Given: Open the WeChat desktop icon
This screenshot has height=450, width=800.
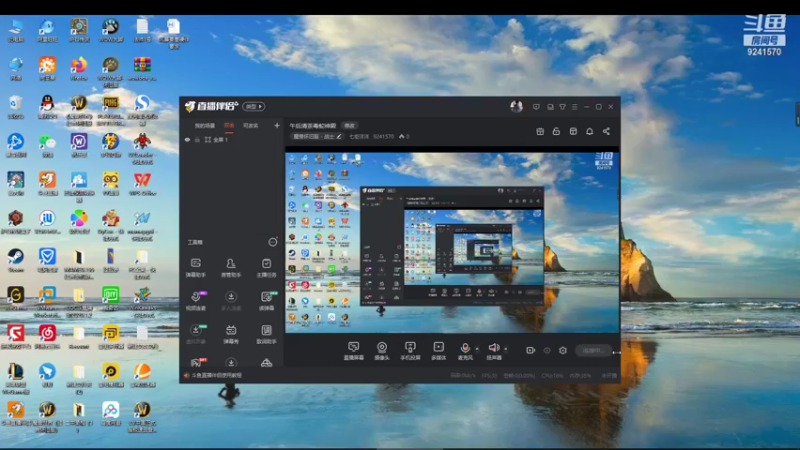Looking at the screenshot, I should pos(47,145).
